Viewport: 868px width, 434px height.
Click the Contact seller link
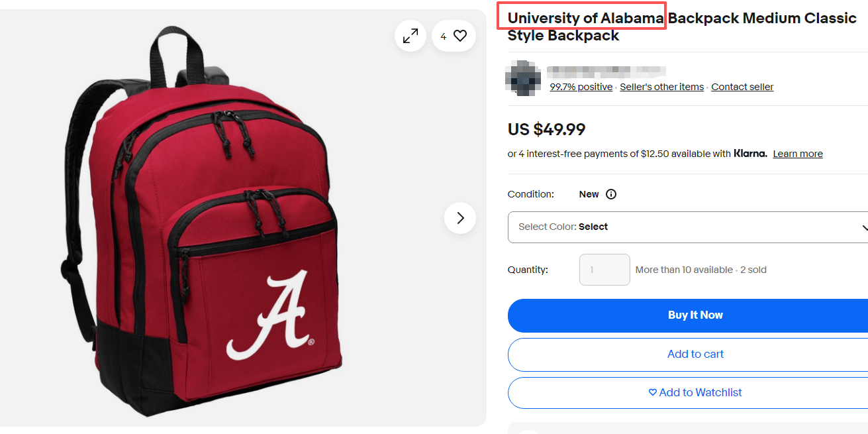coord(742,87)
